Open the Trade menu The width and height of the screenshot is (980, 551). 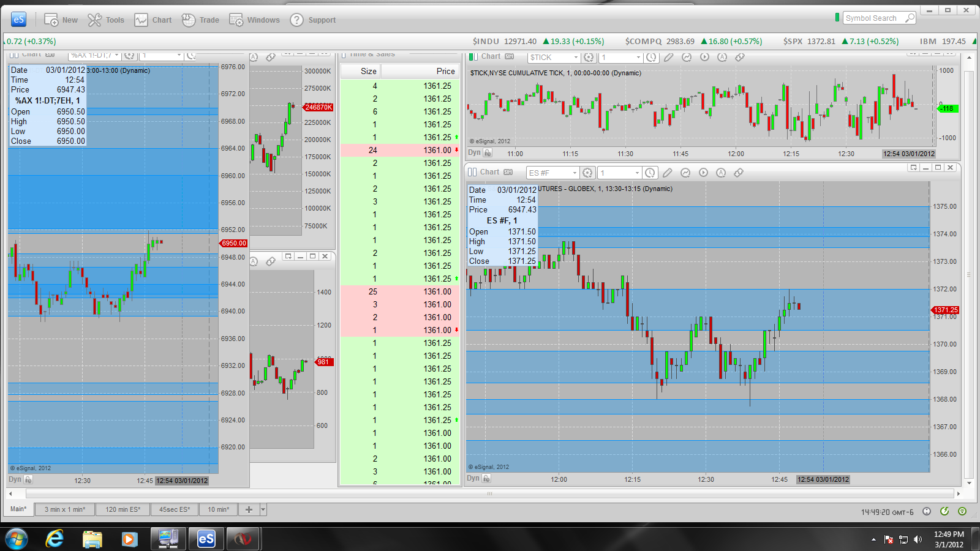pyautogui.click(x=200, y=20)
